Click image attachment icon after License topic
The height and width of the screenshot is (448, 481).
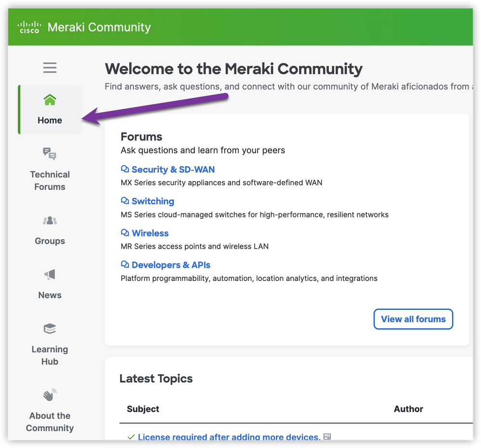click(x=327, y=436)
